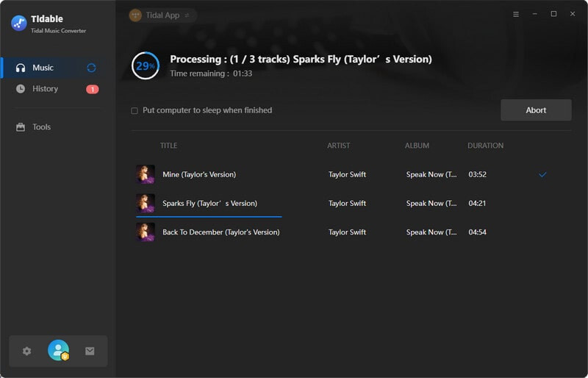Open the user account avatar icon
The image size is (588, 378).
[x=59, y=350]
